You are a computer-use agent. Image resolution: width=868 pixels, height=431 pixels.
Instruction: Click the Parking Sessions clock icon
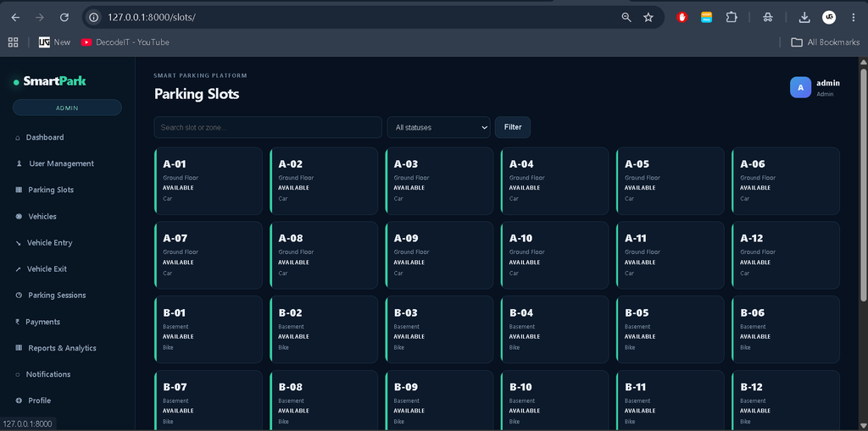(19, 296)
